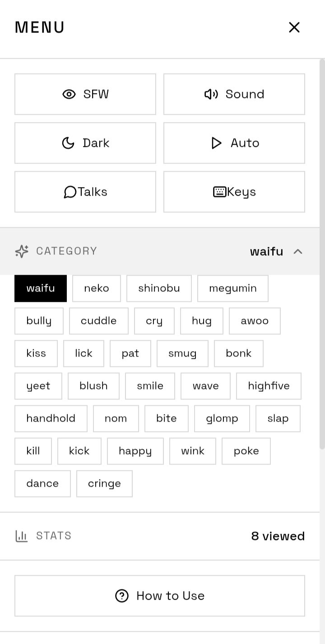
Task: Close the MENU panel with the X
Action: (294, 27)
